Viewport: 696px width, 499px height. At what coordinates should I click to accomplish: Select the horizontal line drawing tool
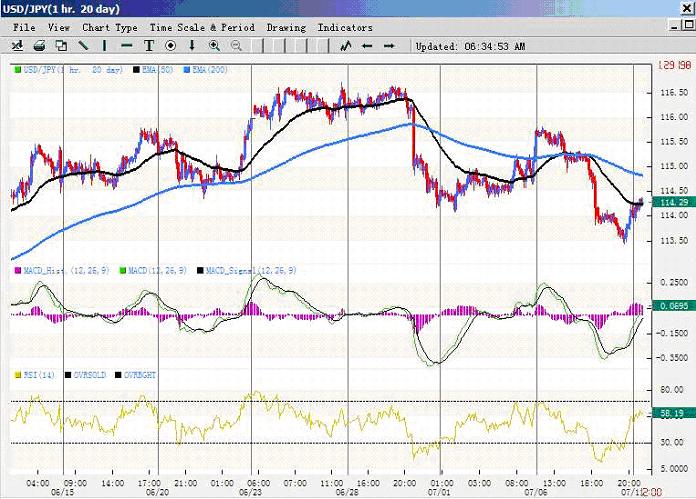[x=127, y=46]
